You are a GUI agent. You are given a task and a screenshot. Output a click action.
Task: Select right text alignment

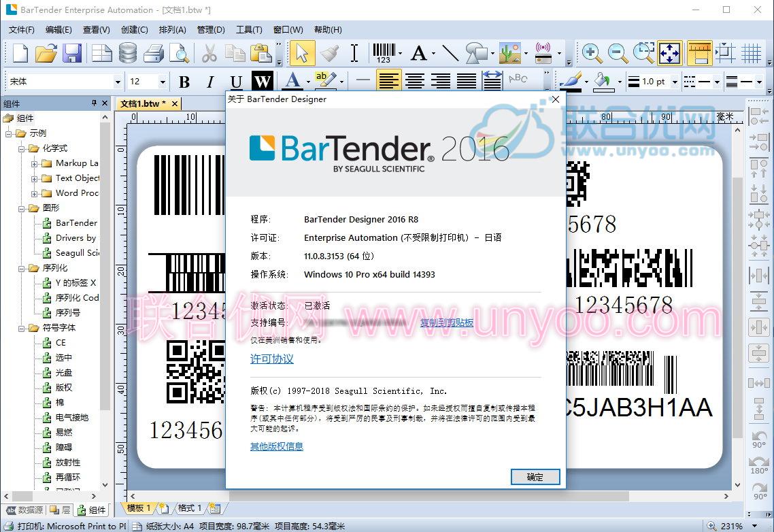coord(440,80)
